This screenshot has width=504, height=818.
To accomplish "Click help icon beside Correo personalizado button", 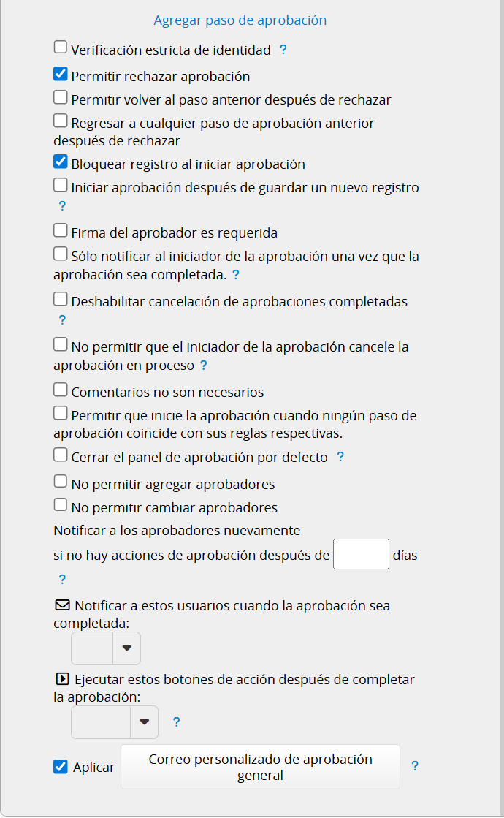I will click(415, 766).
